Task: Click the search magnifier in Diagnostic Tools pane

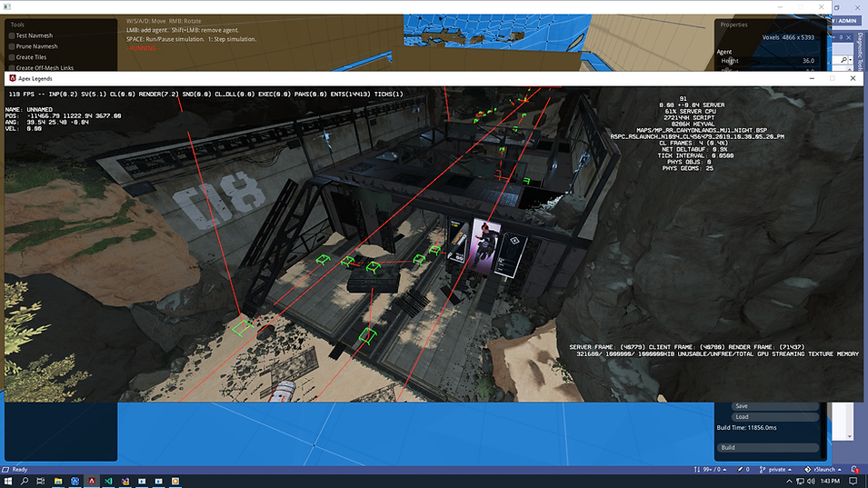Action: click(843, 60)
